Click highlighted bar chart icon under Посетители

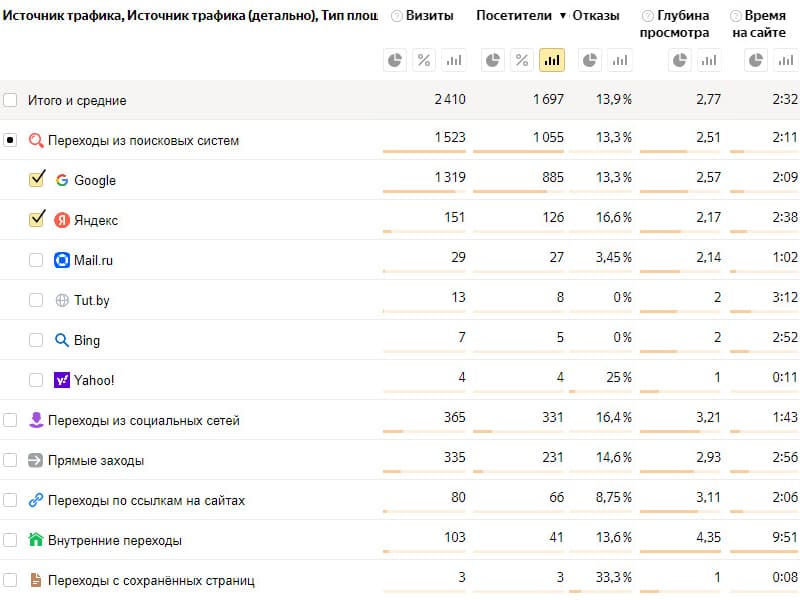pos(552,61)
